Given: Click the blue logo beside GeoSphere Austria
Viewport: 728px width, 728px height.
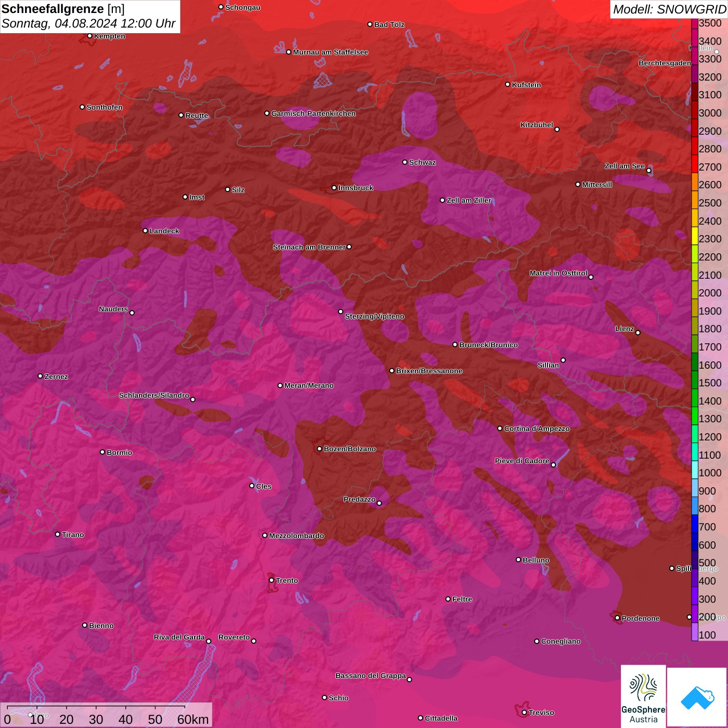Looking at the screenshot, I should pyautogui.click(x=697, y=697).
